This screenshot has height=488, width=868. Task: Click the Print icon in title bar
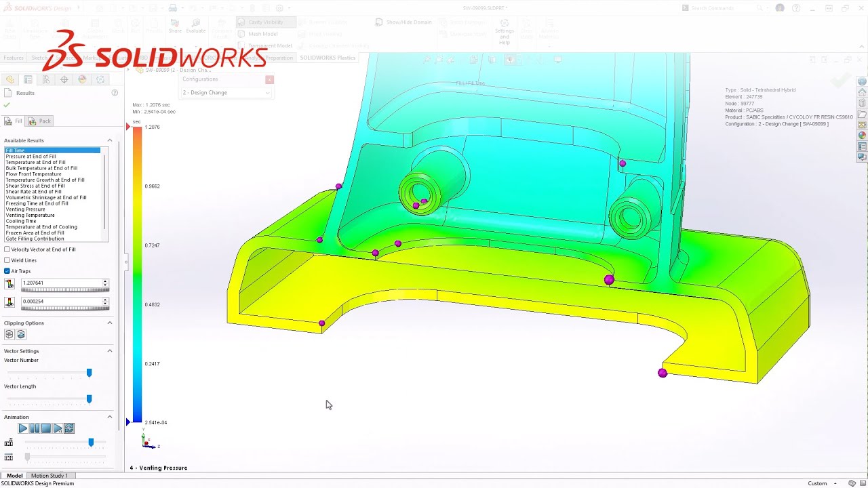pyautogui.click(x=173, y=8)
